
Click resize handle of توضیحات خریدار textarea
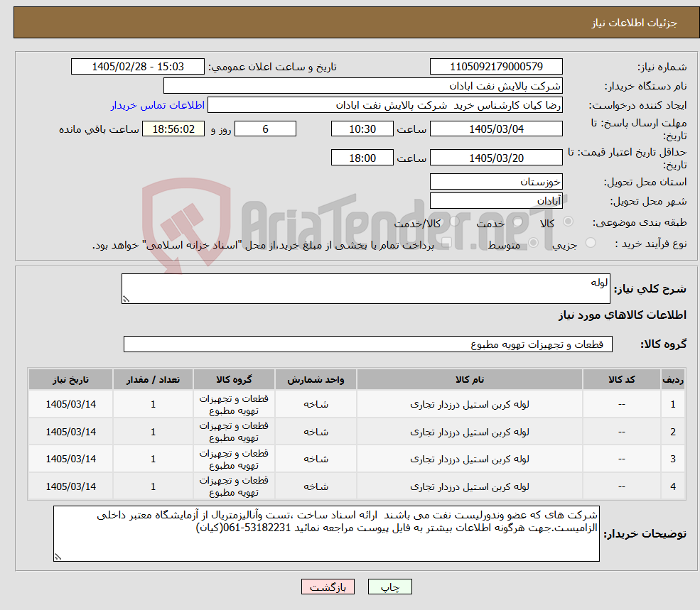[58, 557]
